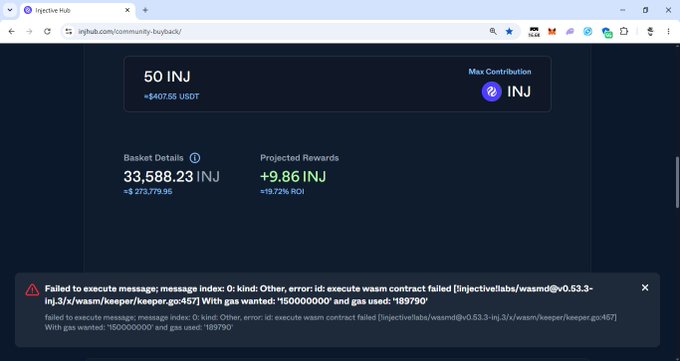Go back to the previous browser page

(x=12, y=31)
